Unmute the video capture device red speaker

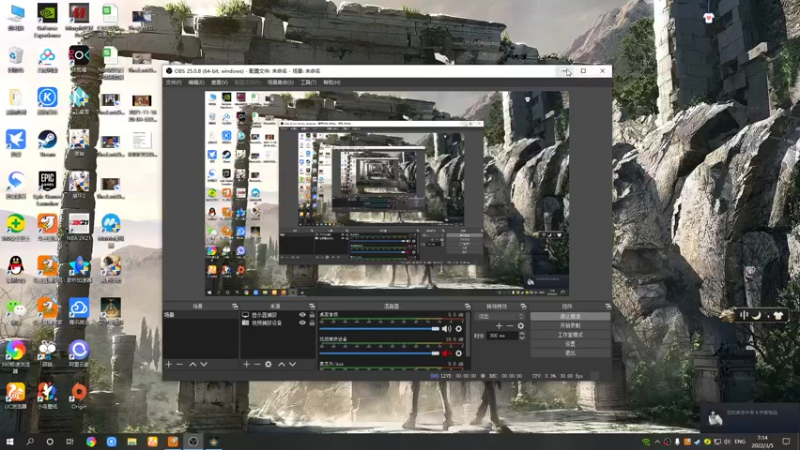pyautogui.click(x=446, y=353)
